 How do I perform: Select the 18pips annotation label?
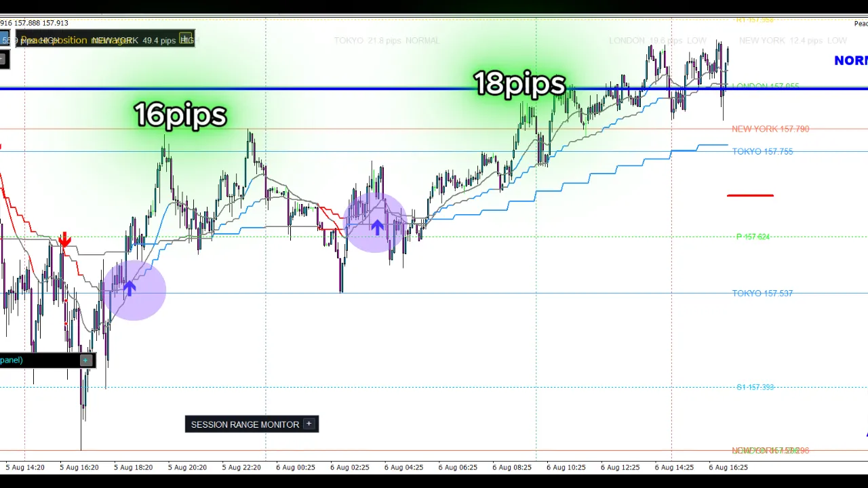[519, 83]
